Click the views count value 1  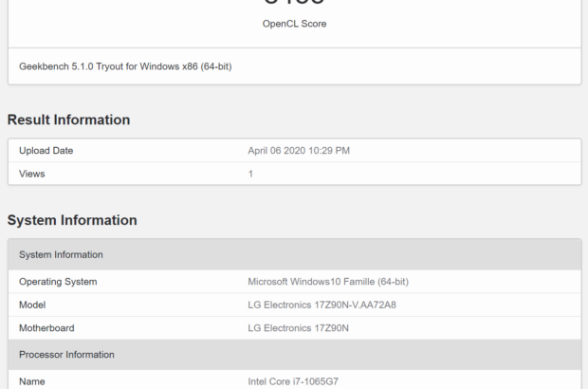[x=251, y=175]
